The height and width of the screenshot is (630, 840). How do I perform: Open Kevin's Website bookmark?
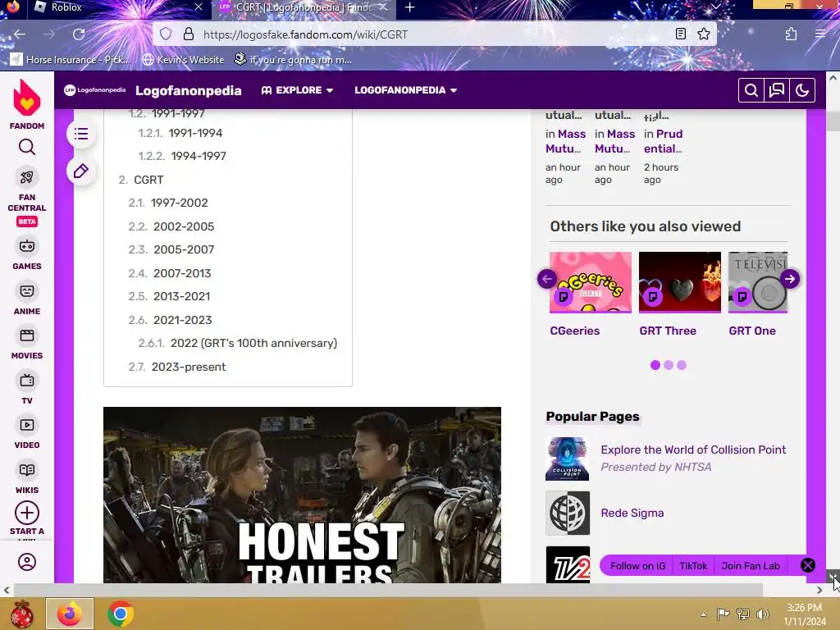coord(183,59)
